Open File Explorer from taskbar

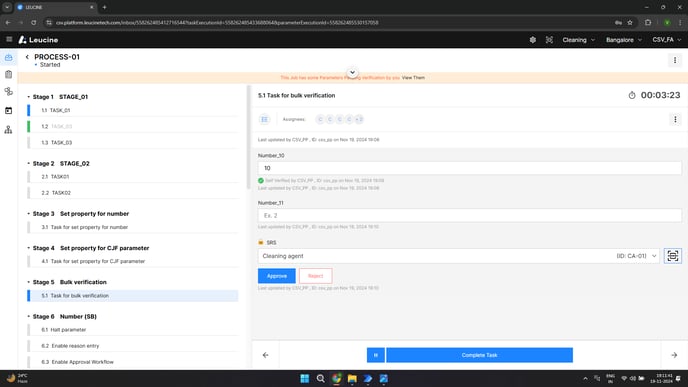click(352, 379)
